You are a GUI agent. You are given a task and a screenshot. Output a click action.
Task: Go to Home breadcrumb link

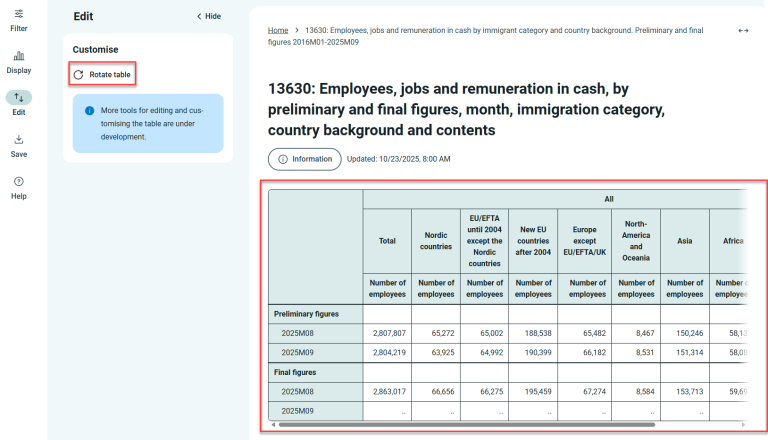[x=278, y=31]
